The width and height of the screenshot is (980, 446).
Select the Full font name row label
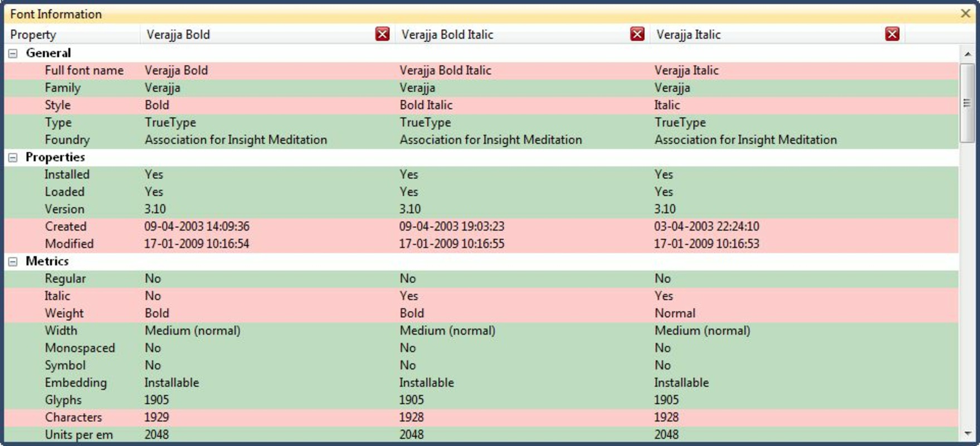coord(84,70)
